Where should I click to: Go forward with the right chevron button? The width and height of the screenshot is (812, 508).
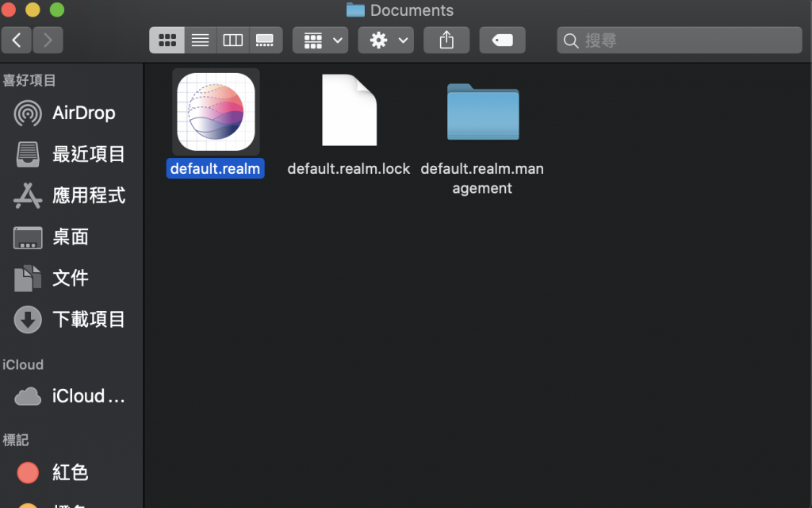pos(48,40)
